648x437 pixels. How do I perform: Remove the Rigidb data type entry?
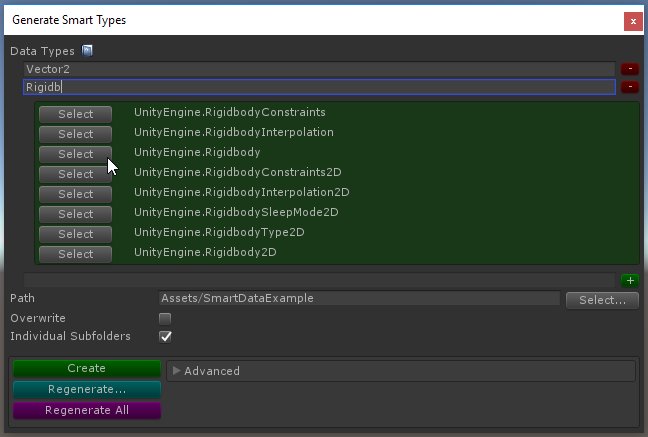click(x=630, y=87)
